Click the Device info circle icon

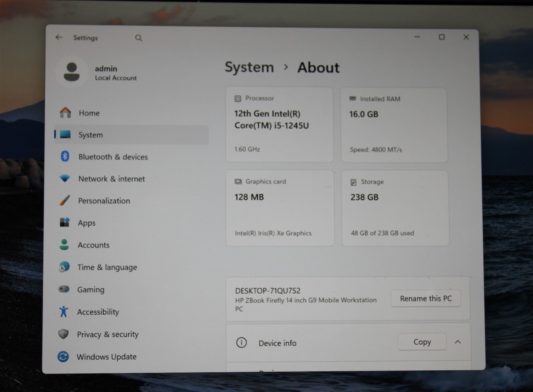pyautogui.click(x=241, y=342)
